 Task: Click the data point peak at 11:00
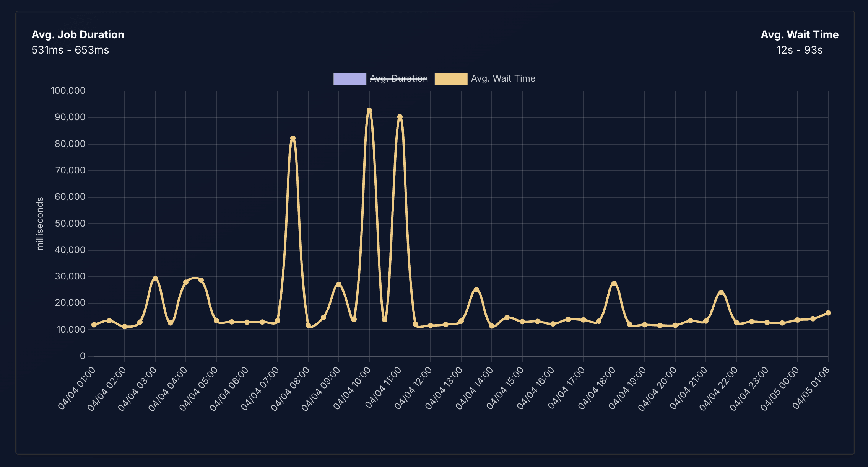pos(400,117)
